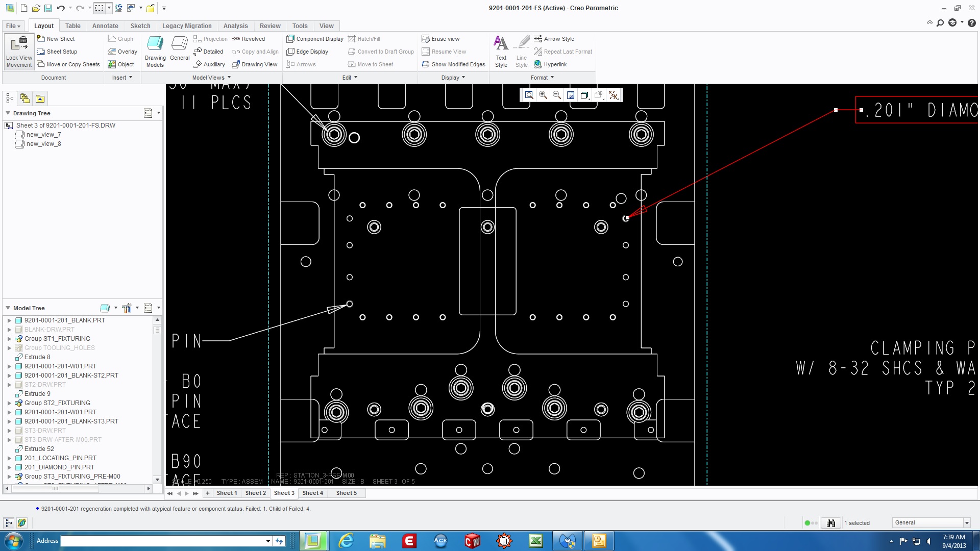The height and width of the screenshot is (551, 980).
Task: Create a General drawing view
Action: tap(179, 49)
